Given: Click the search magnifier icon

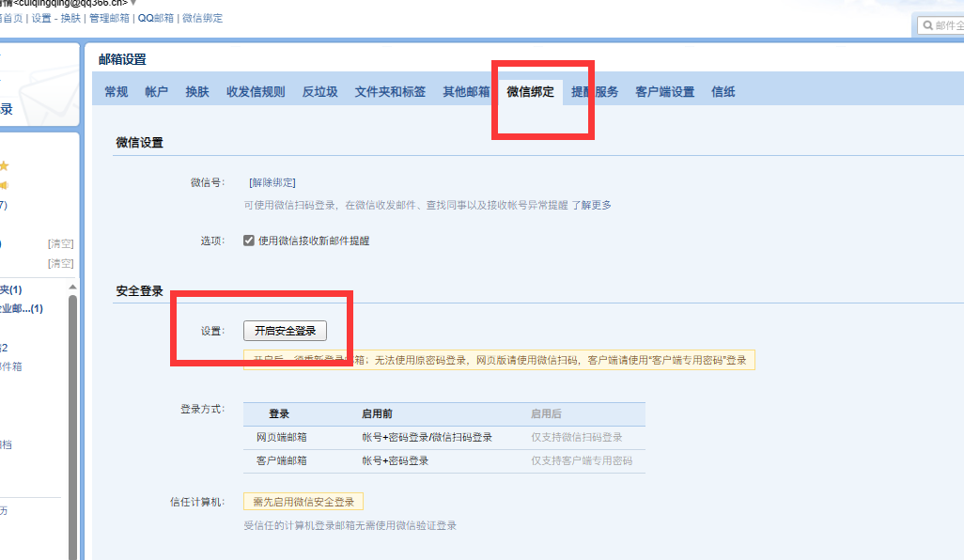Looking at the screenshot, I should tap(927, 25).
